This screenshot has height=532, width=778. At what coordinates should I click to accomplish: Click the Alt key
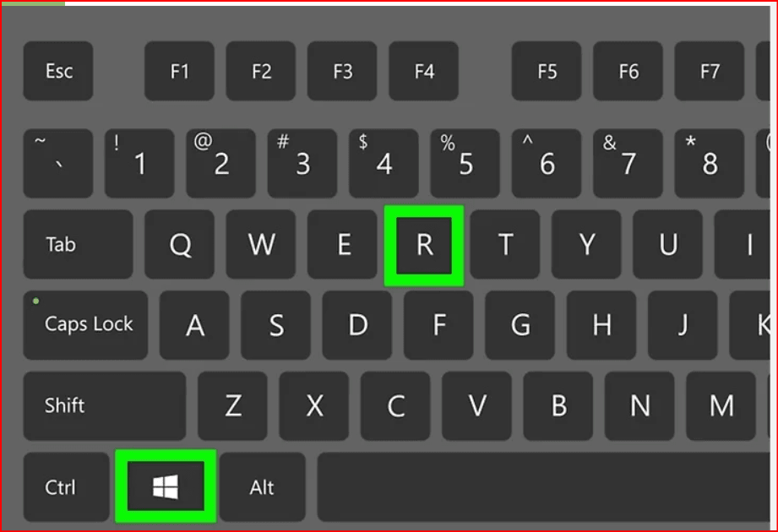(x=263, y=487)
